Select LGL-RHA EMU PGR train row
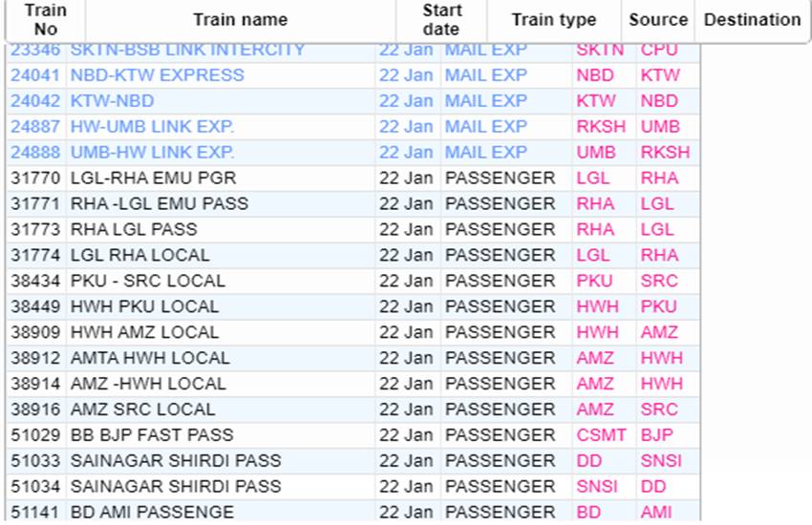This screenshot has width=812, height=525. [353, 178]
